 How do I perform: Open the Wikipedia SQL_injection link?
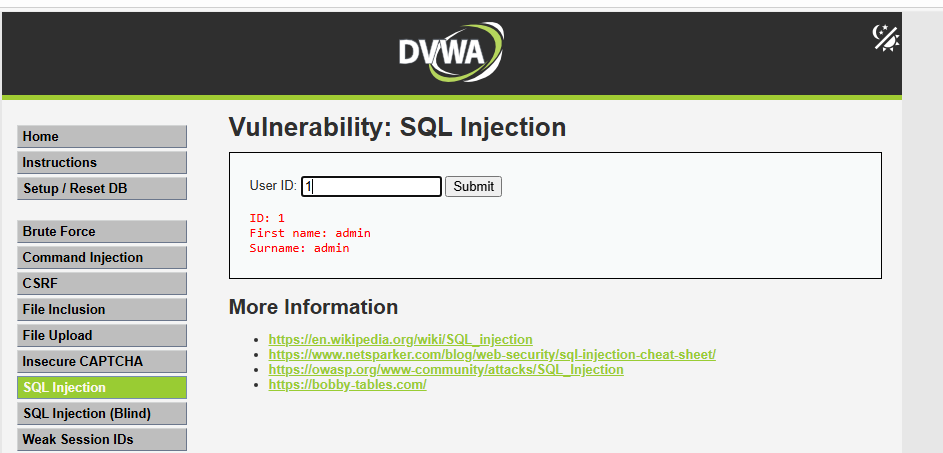[401, 339]
